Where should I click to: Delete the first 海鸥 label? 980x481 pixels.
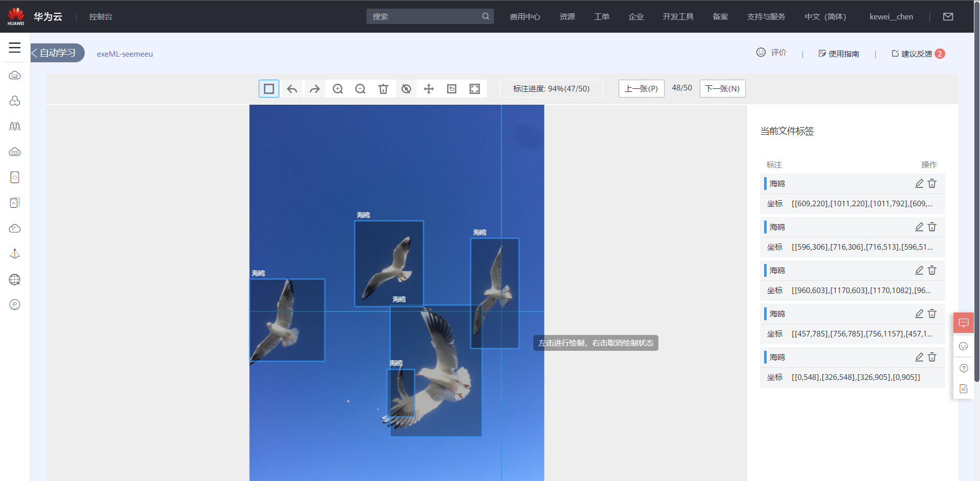coord(932,183)
